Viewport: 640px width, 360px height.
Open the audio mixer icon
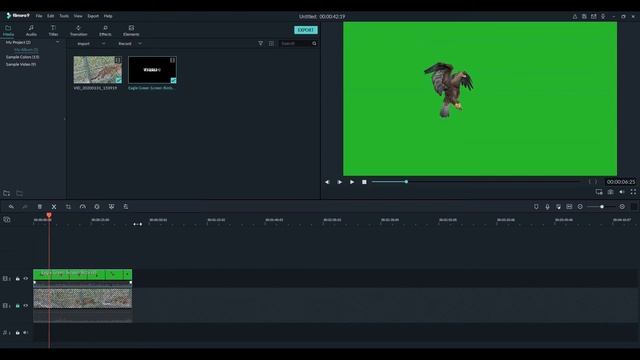(x=558, y=207)
